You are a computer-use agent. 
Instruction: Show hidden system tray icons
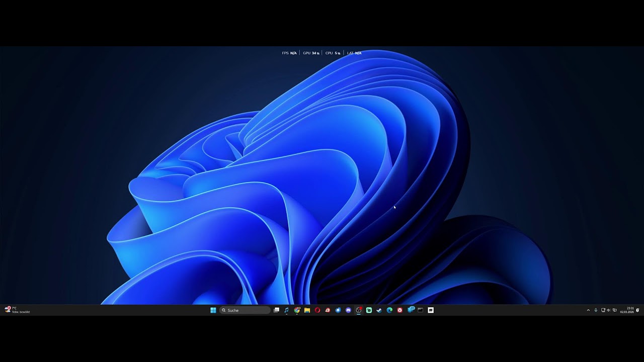(x=588, y=310)
